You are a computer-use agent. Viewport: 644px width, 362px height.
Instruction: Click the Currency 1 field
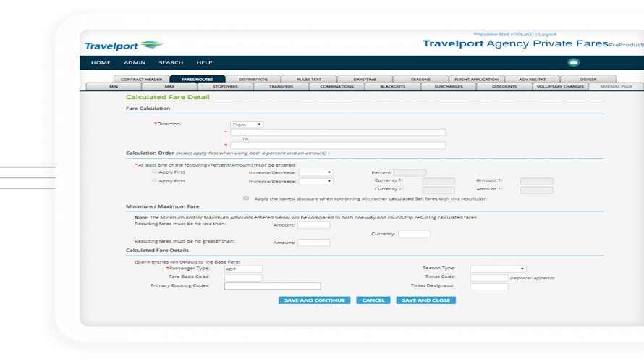[438, 181]
